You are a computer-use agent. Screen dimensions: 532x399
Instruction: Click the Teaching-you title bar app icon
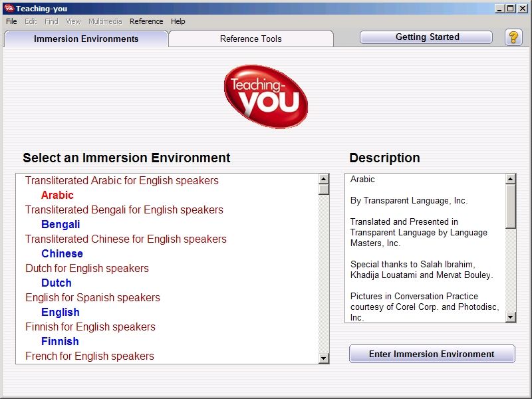click(9, 8)
